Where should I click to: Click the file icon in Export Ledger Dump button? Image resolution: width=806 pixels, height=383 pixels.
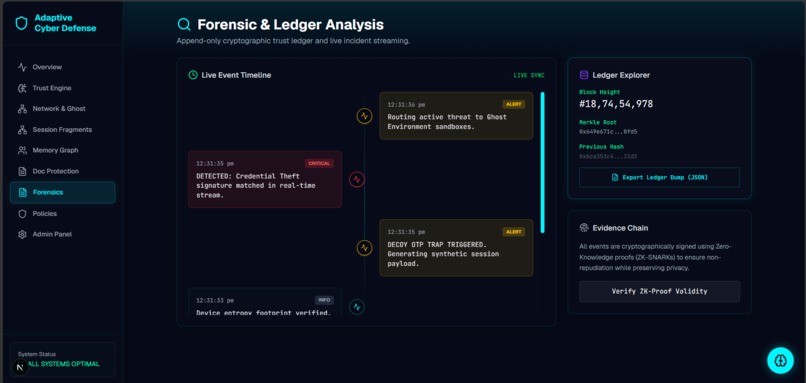click(615, 177)
